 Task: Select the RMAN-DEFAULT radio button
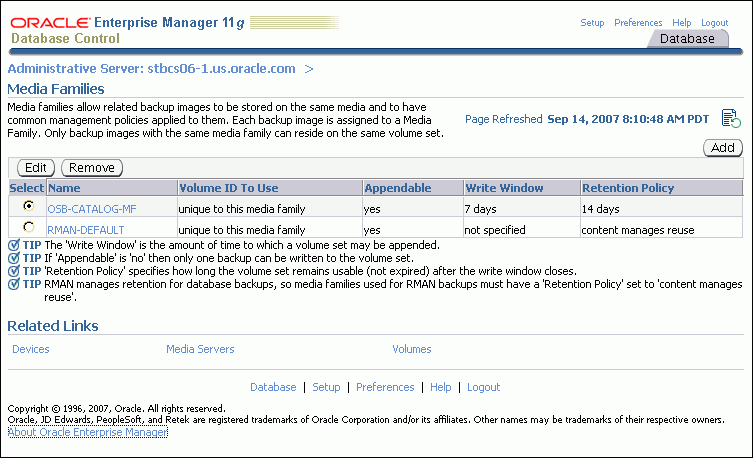point(28,227)
